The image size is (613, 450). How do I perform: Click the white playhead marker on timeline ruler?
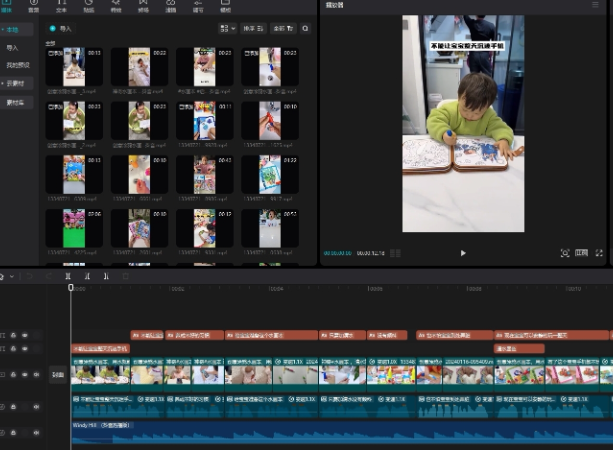(71, 288)
